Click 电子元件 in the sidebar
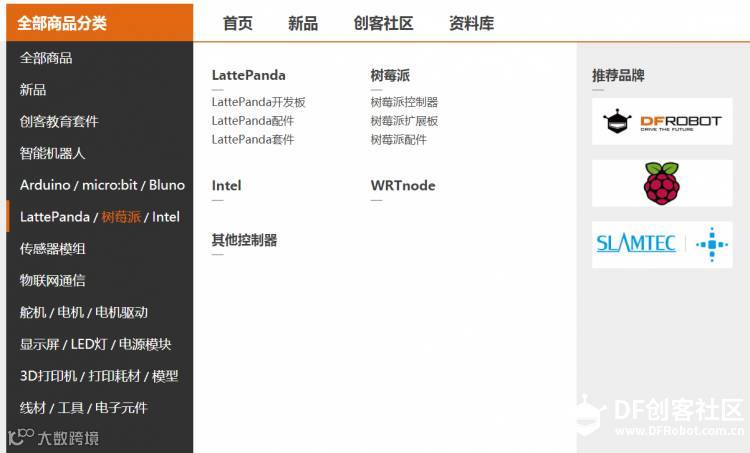This screenshot has height=453, width=750. (x=121, y=408)
